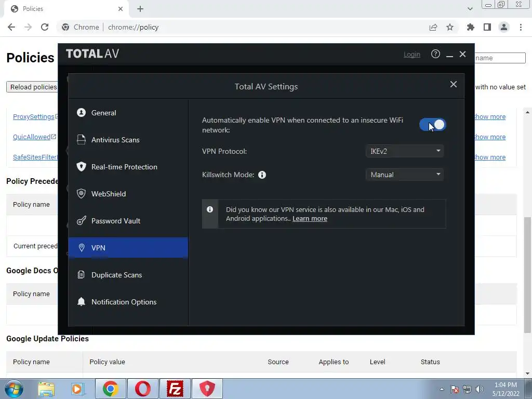Open Duplicate Scans settings

tap(128, 275)
